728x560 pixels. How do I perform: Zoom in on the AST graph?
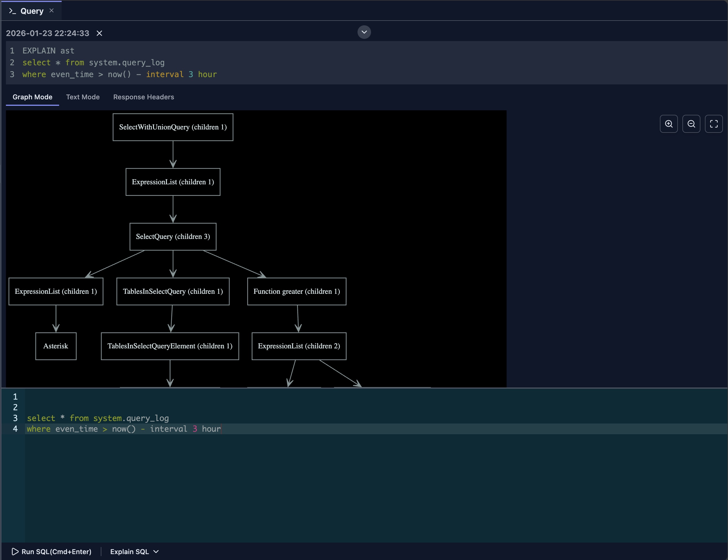[x=669, y=124]
